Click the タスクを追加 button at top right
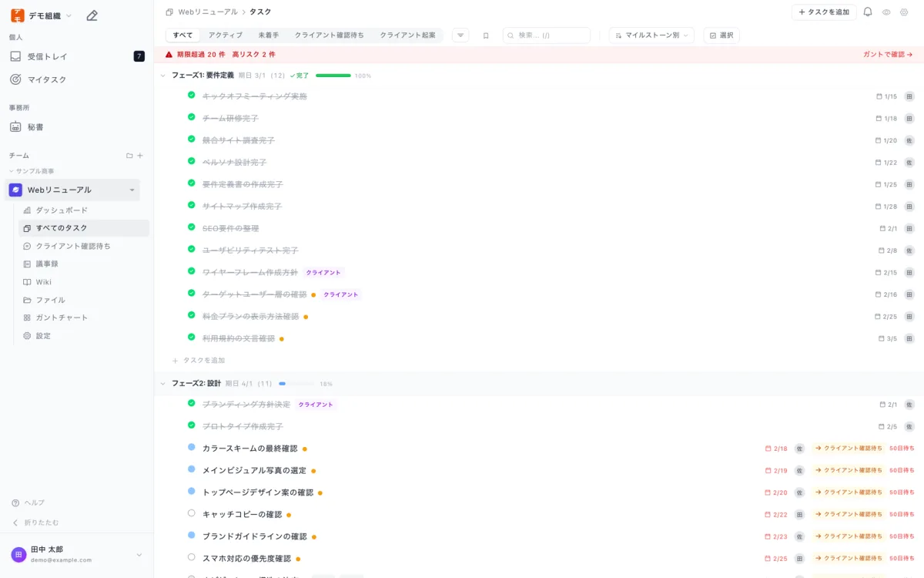This screenshot has width=924, height=578. click(x=824, y=12)
